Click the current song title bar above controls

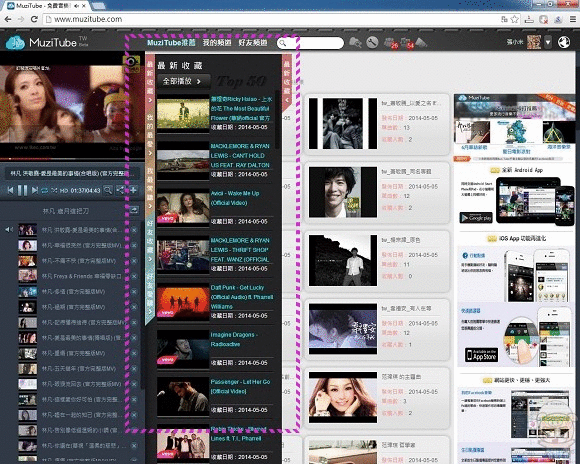(x=72, y=173)
